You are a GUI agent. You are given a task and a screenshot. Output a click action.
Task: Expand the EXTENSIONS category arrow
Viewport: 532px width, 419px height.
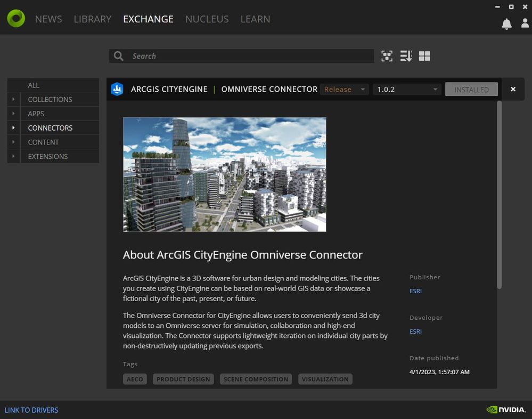(x=13, y=156)
